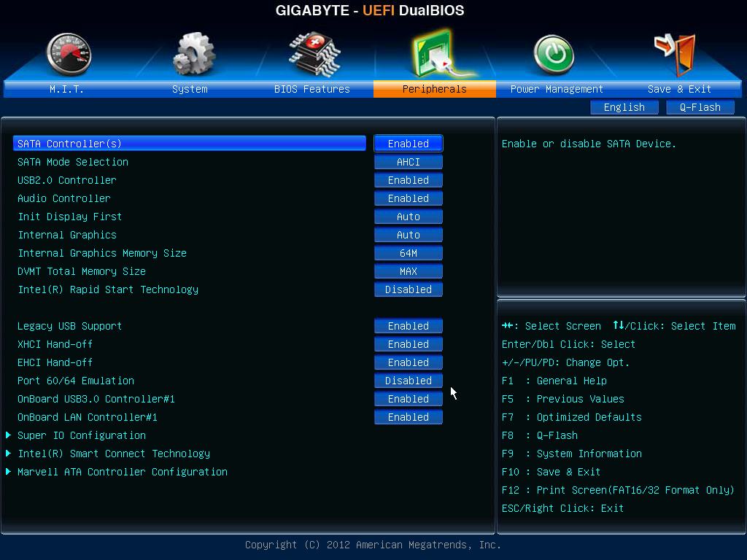
Task: Toggle SATA Controller(s) Enabled value
Action: [x=409, y=144]
